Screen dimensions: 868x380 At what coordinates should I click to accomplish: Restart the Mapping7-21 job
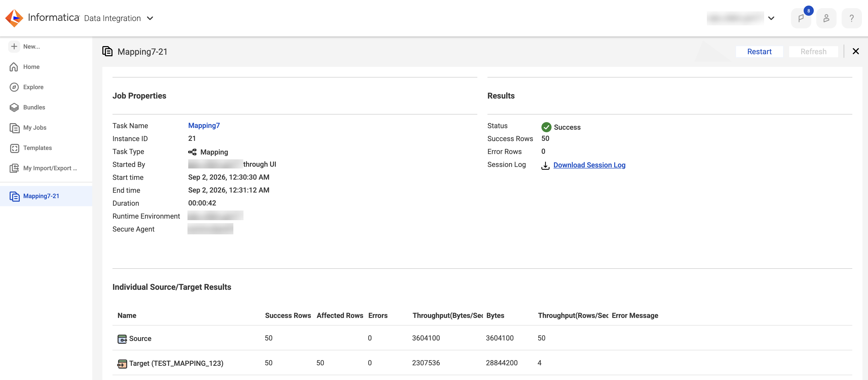click(x=759, y=51)
